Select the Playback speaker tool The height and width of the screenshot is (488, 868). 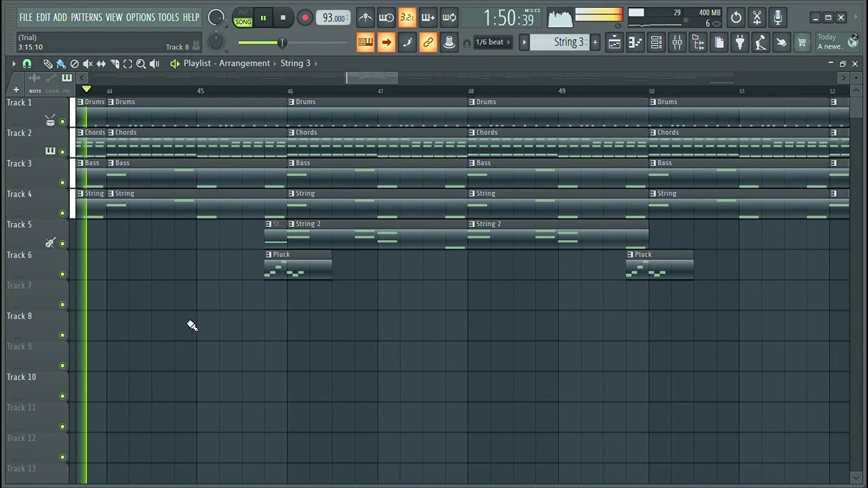pos(155,64)
